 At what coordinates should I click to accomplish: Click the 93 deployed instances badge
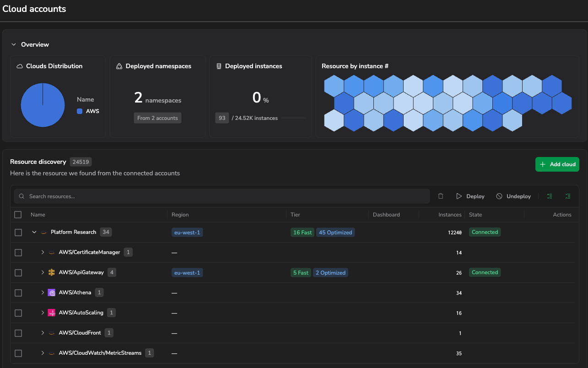(x=222, y=118)
